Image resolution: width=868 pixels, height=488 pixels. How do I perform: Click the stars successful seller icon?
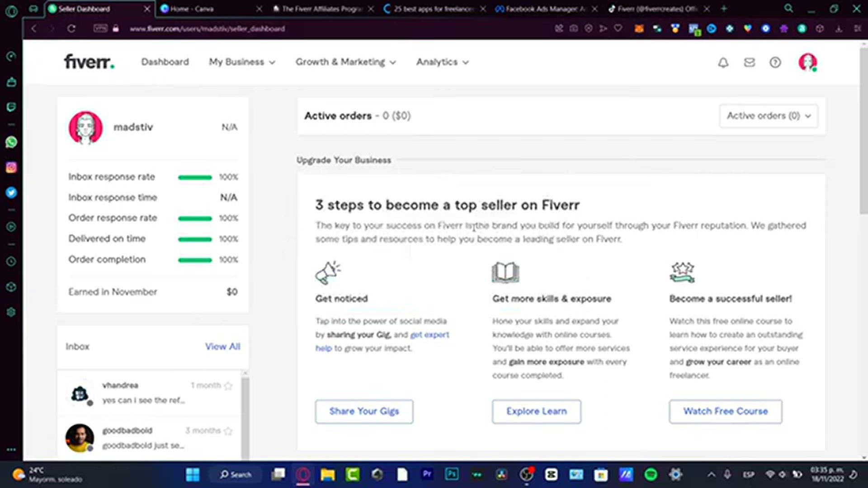coord(682,272)
